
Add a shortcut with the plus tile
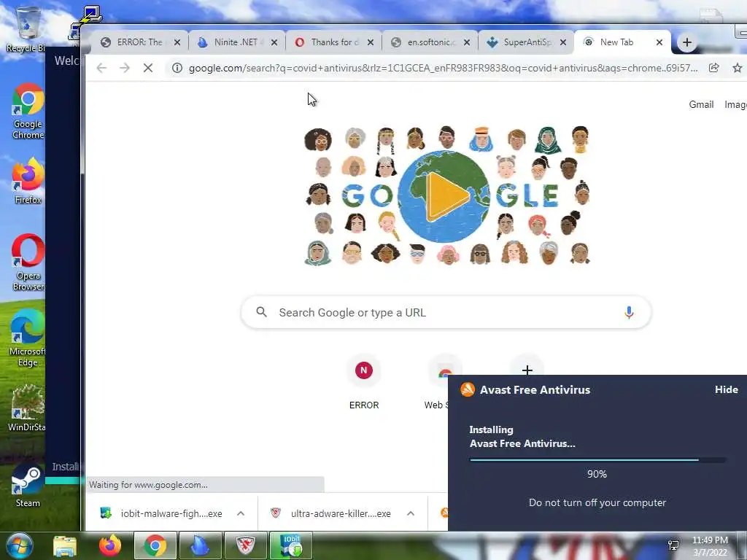[527, 368]
